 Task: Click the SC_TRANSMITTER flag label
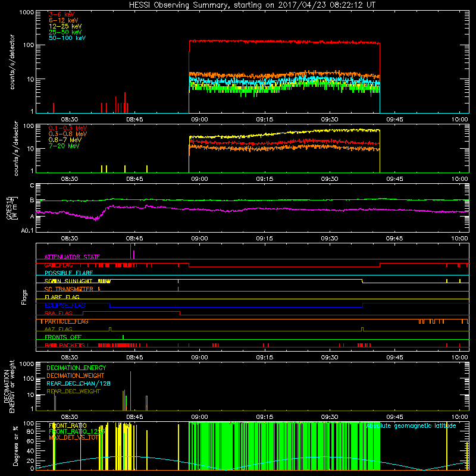click(69, 289)
